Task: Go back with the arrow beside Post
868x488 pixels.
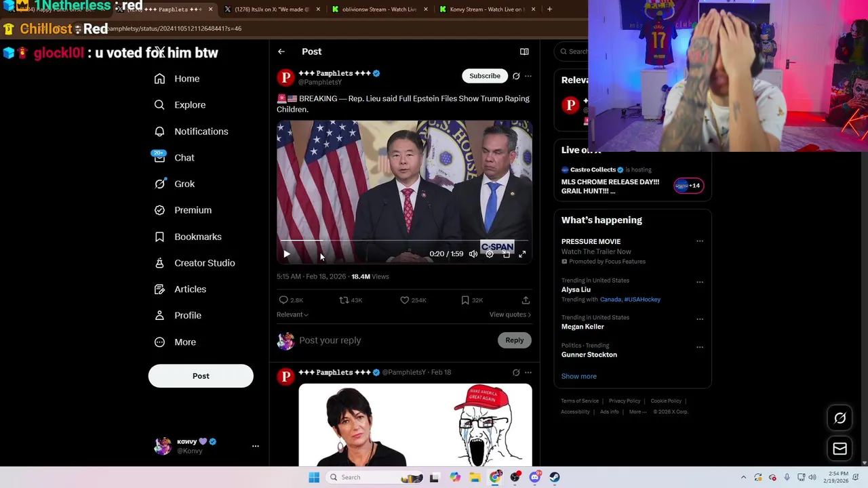Action: click(281, 52)
